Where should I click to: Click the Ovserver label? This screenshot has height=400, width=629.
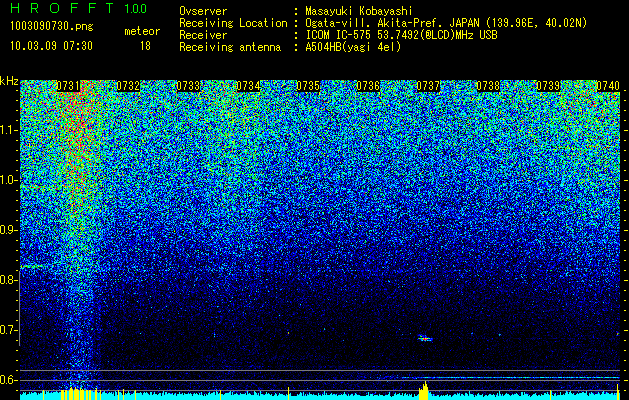(203, 11)
